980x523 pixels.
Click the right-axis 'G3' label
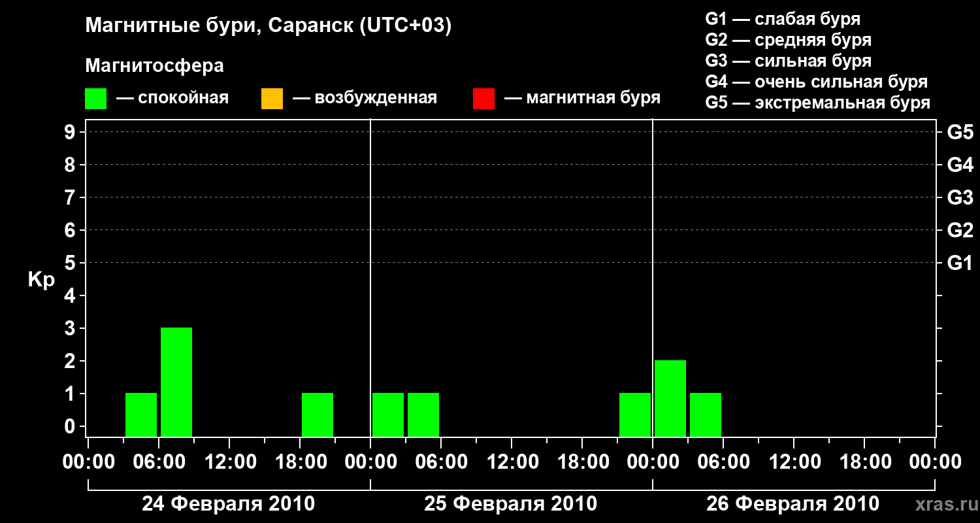pos(960,197)
